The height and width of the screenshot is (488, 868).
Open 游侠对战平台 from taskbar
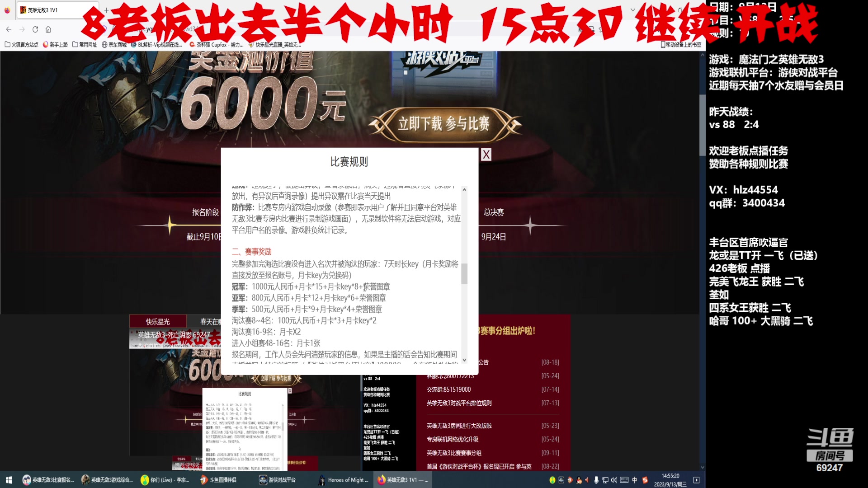[x=278, y=480]
